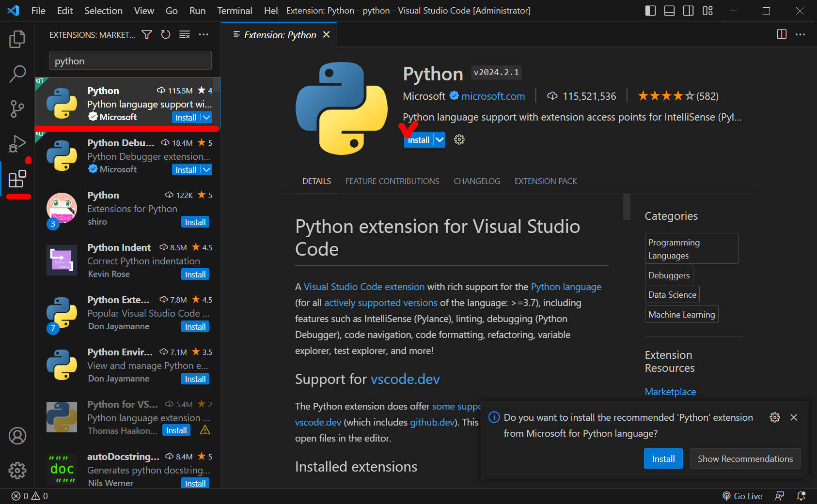Open microsoft.com publisher link
Image resolution: width=817 pixels, height=504 pixels.
coord(493,96)
